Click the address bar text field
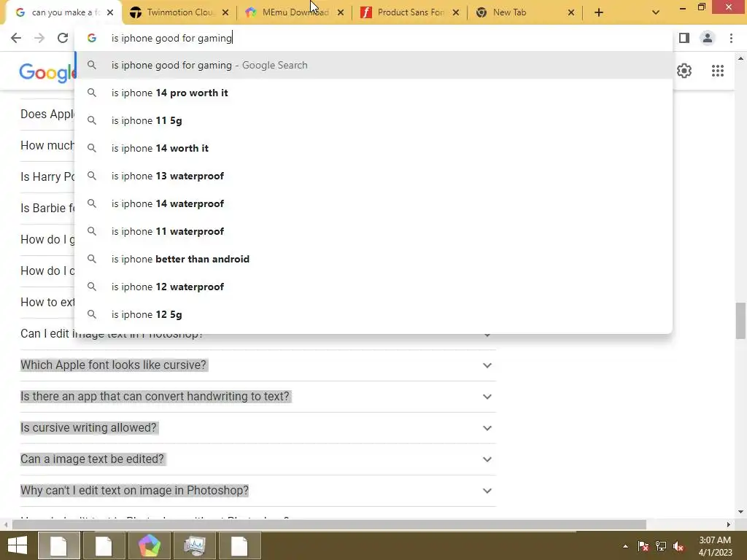This screenshot has width=747, height=560. coord(373,38)
